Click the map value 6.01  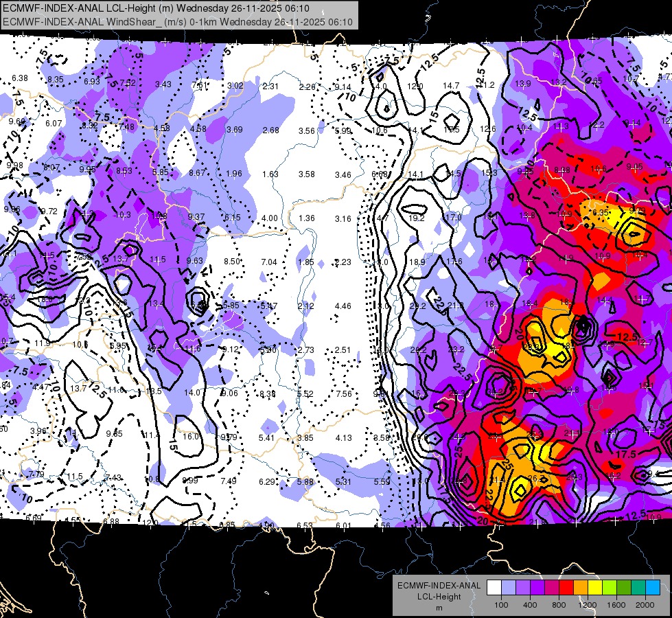[x=344, y=526]
